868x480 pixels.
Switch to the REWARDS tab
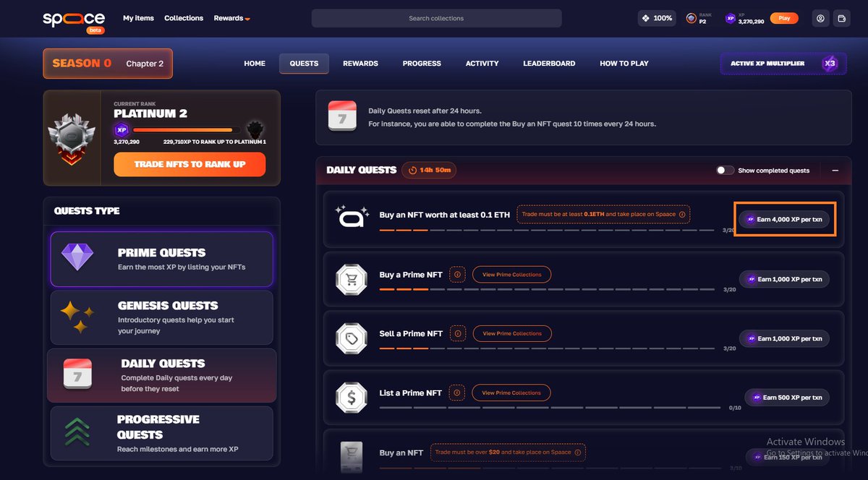(360, 64)
